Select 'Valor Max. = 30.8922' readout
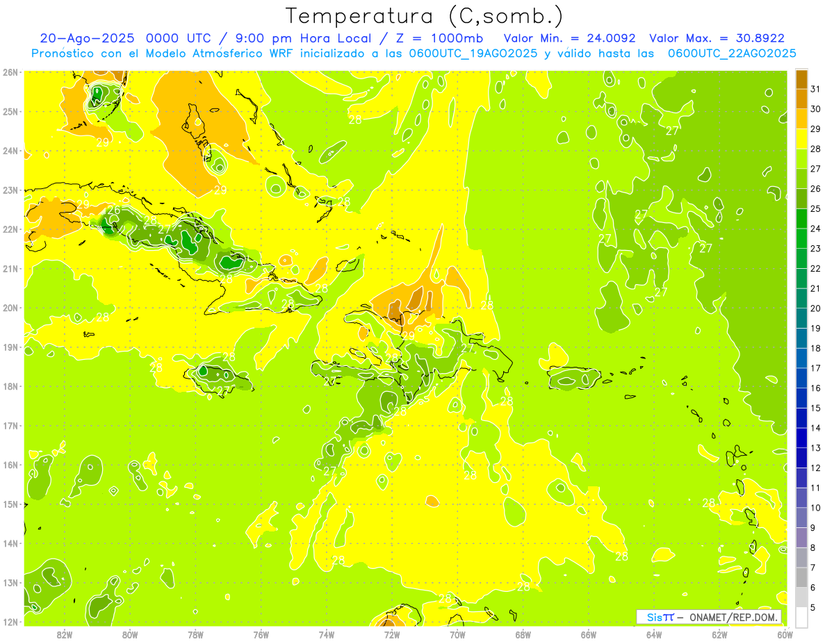The height and width of the screenshot is (644, 834). [717, 38]
